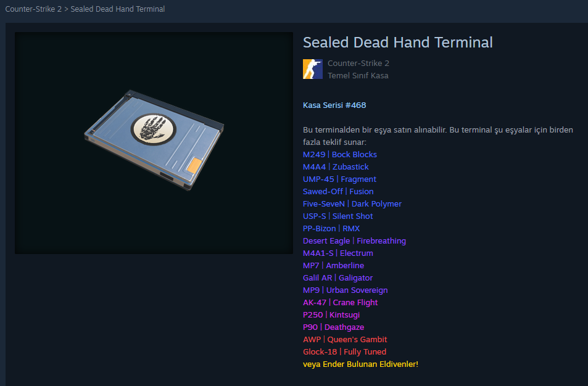Screen dimensions: 588x386
Task: Open Galil AR | Galigator entry
Action: [x=338, y=278]
